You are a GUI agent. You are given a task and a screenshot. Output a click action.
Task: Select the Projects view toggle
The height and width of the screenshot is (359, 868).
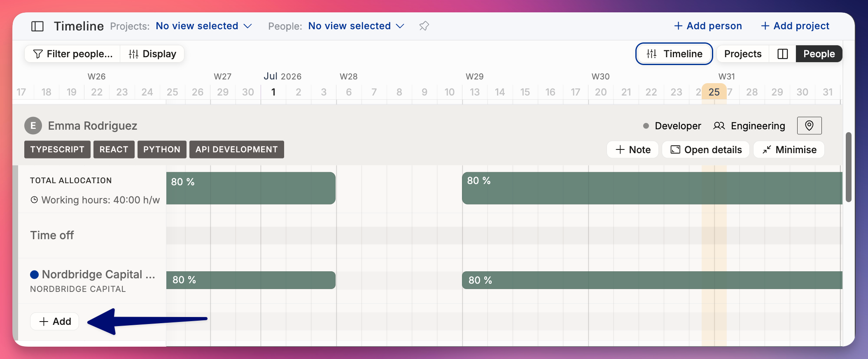click(x=743, y=54)
